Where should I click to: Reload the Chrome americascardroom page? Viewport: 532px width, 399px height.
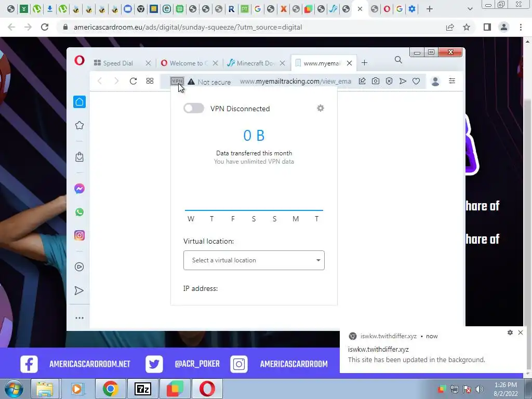coord(45,27)
